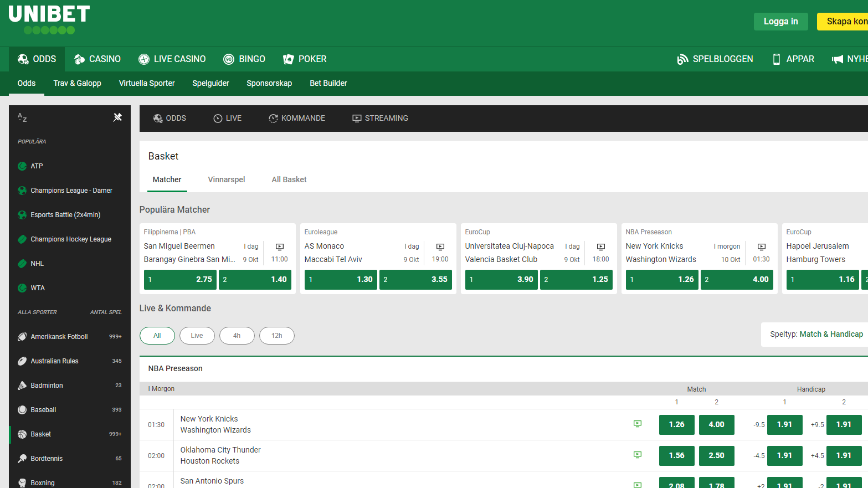Open the Bet Builder link
This screenshot has height=488, width=868.
click(328, 83)
